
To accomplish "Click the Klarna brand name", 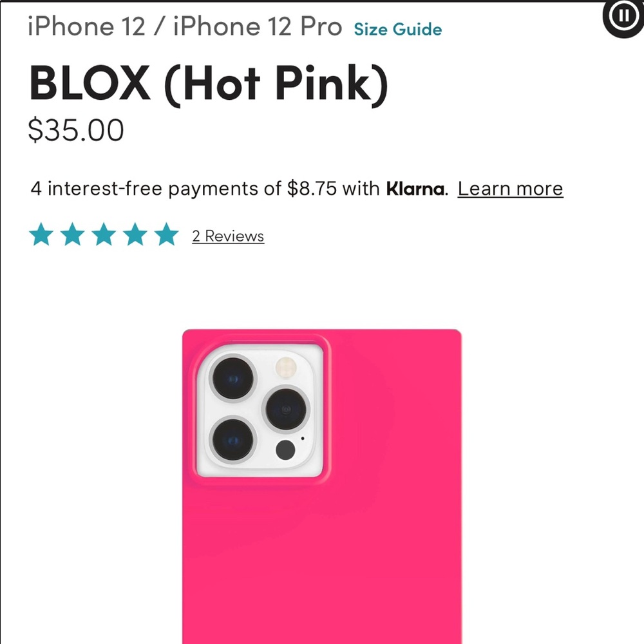I will click(x=414, y=189).
